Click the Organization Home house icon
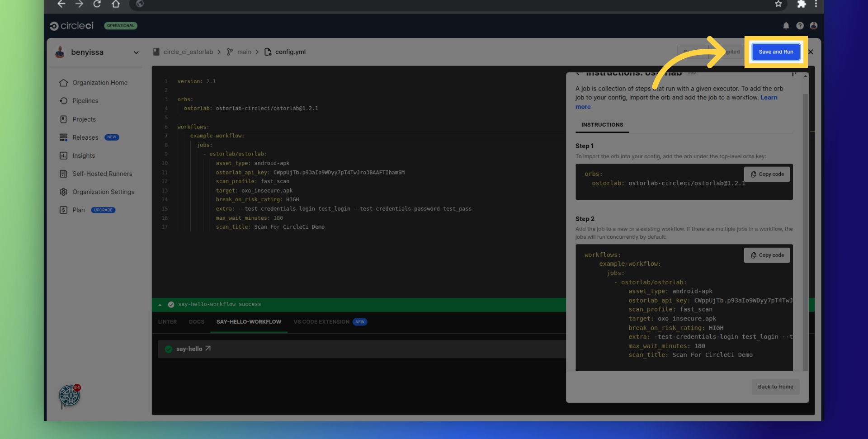 click(64, 83)
